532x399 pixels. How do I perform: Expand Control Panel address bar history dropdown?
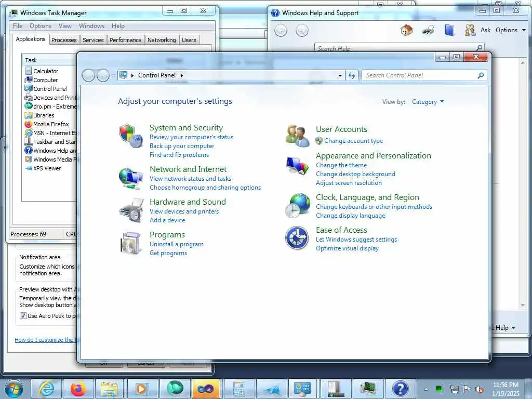340,76
